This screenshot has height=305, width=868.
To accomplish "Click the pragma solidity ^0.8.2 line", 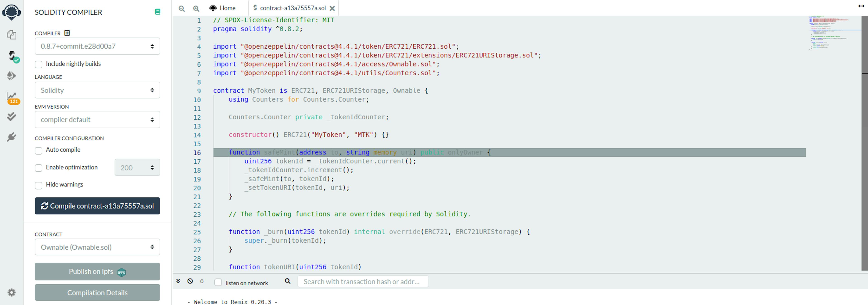I will click(258, 29).
